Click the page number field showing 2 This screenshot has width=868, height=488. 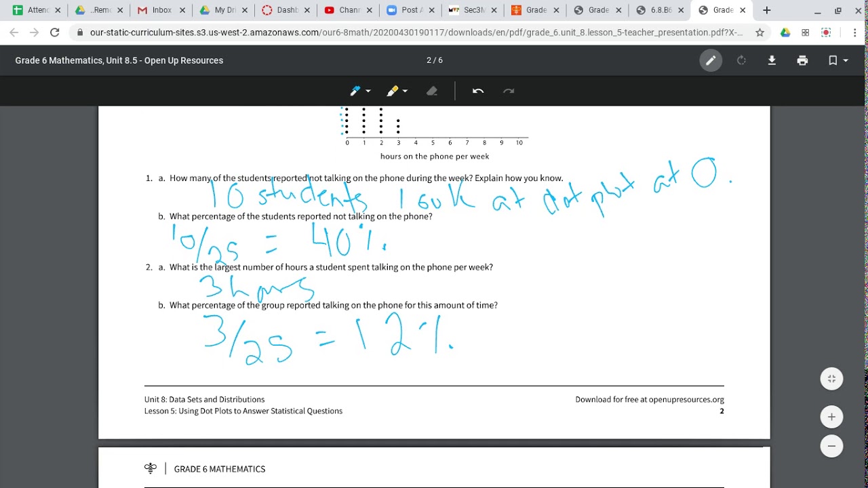coord(429,60)
